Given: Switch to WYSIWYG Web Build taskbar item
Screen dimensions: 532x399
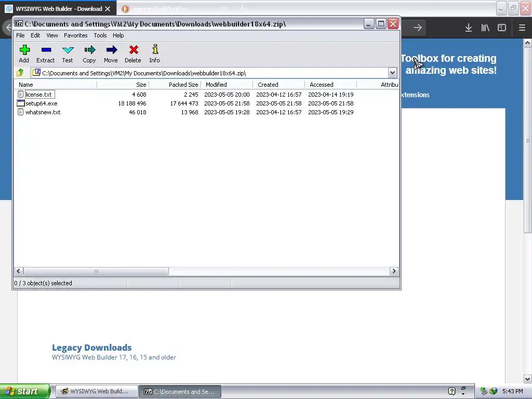Looking at the screenshot, I should tap(96, 391).
